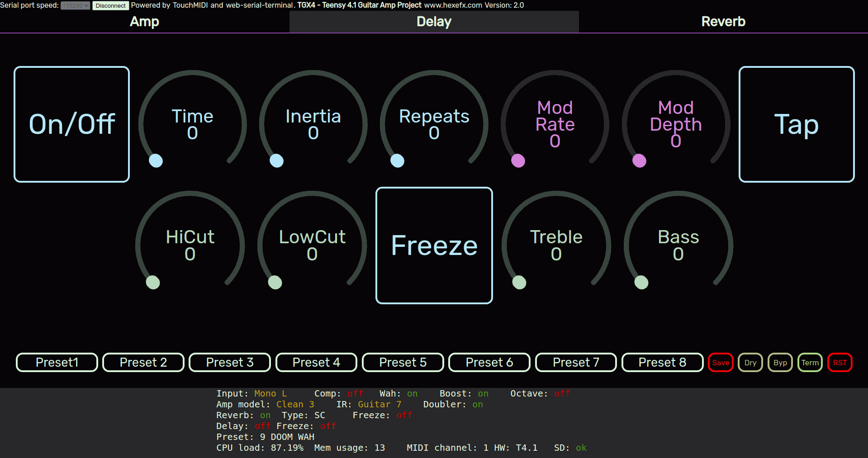The image size is (868, 458).
Task: Click 'MIDI channel: 1' status text
Action: click(447, 448)
